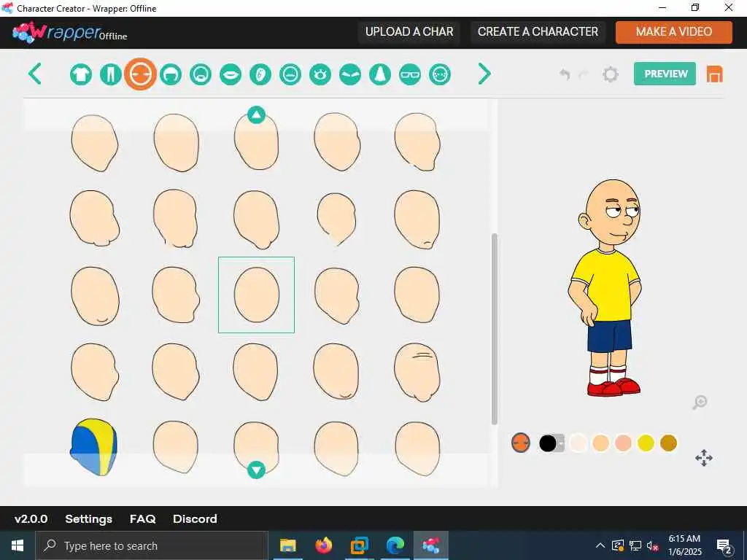Click the bald character preview figure
This screenshot has width=747, height=560.
(605, 287)
